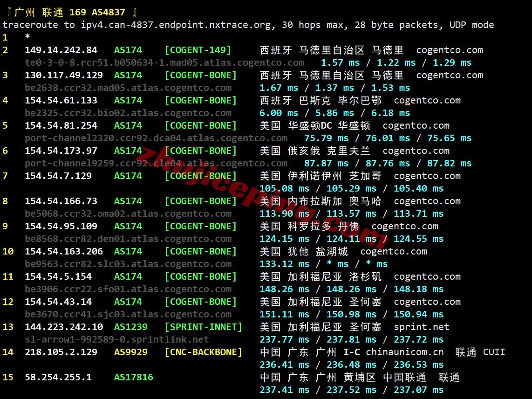Click IP address 58.254.255.1
This screenshot has height=399, width=532.
pyautogui.click(x=58, y=377)
